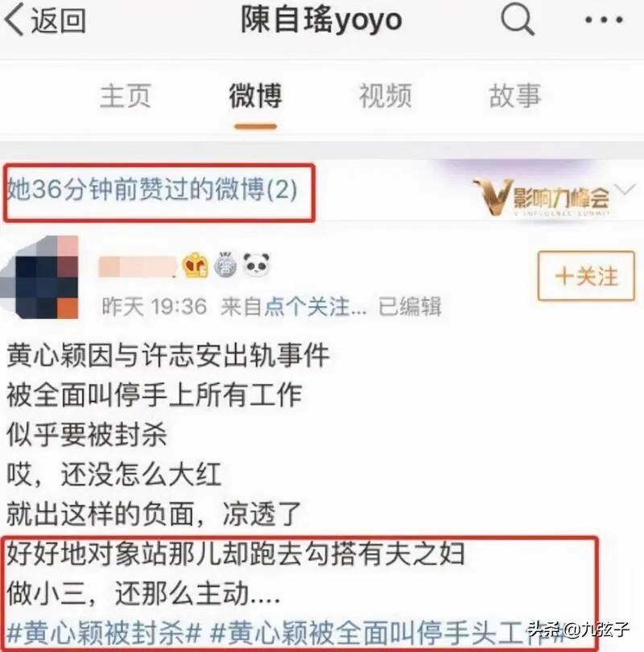The height and width of the screenshot is (652, 644).
Task: Open search with the magnifier icon
Action: 517,19
